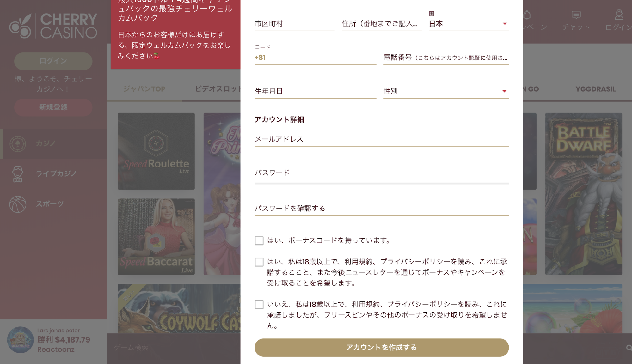The height and width of the screenshot is (364, 632).
Task: Switch to ジャパンTOP tab
Action: [144, 89]
